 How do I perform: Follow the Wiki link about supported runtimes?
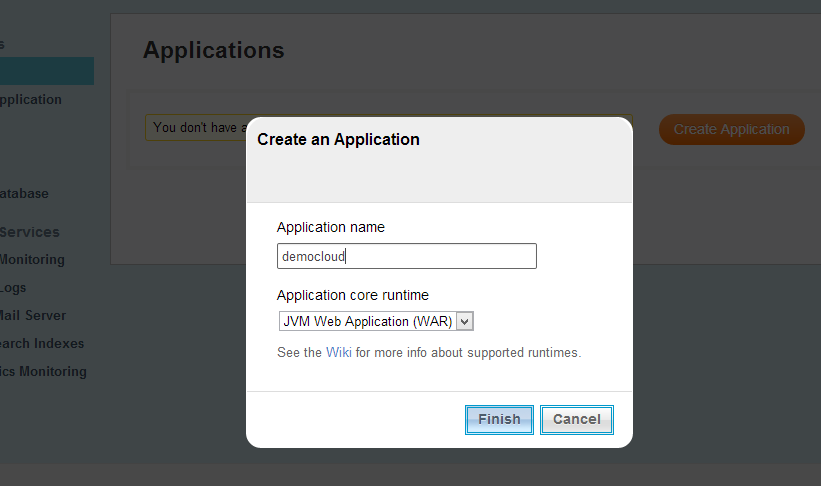click(x=339, y=352)
